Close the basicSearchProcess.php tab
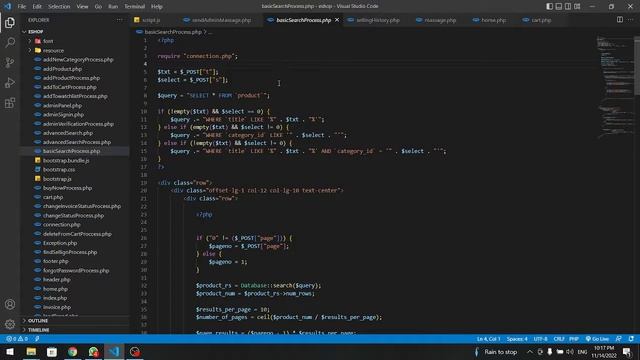 (x=337, y=20)
